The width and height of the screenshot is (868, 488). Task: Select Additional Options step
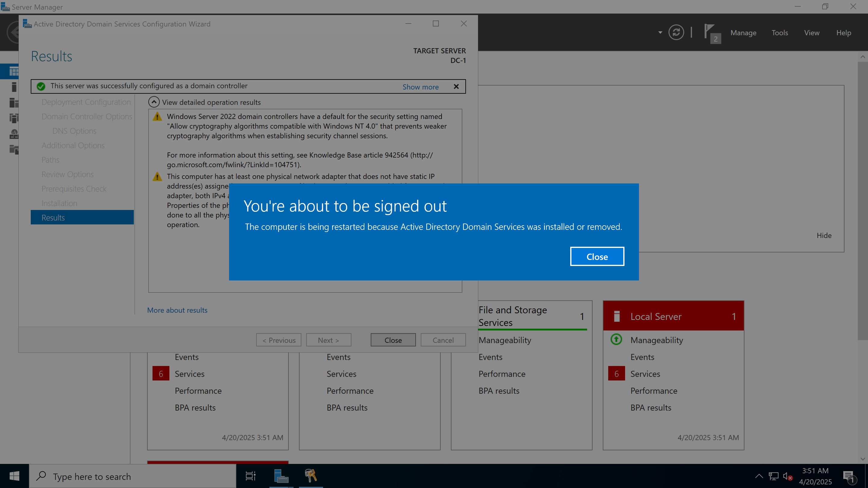coord(73,145)
